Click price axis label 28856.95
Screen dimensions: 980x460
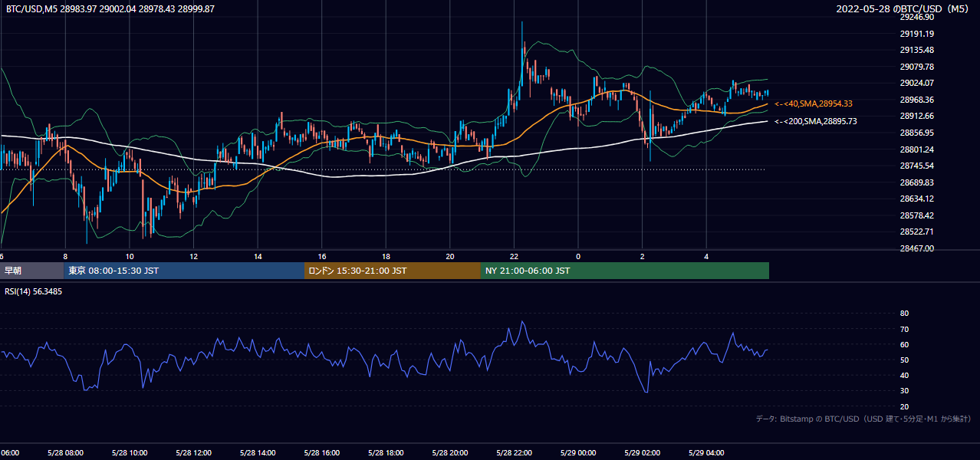pyautogui.click(x=916, y=133)
